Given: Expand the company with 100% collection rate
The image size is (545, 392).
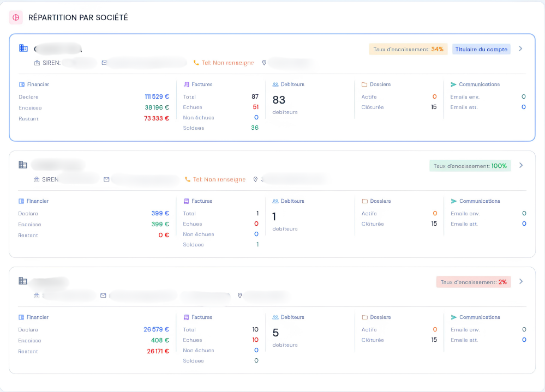Looking at the screenshot, I should [x=521, y=165].
